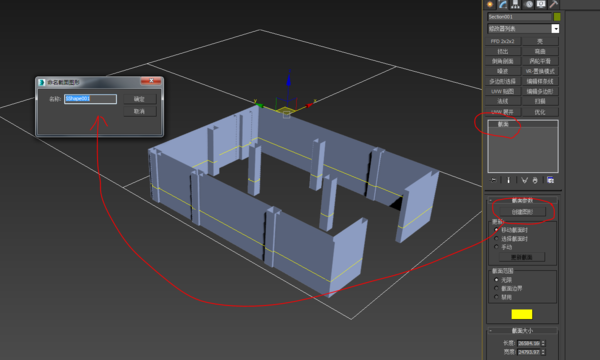Viewport: 600px width, 360px height.
Task: Click the 更新截面 button
Action: (522, 257)
